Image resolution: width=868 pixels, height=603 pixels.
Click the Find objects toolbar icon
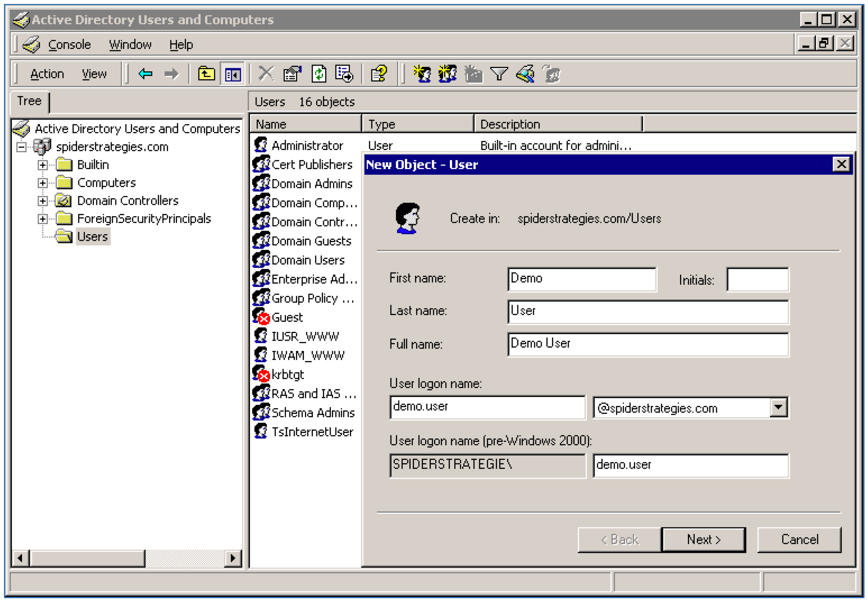525,74
